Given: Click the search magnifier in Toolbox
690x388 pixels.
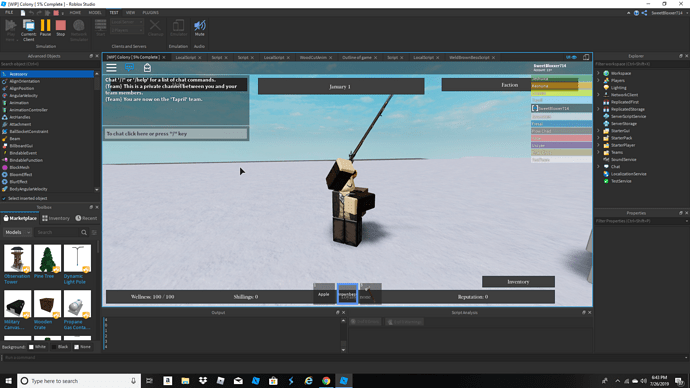Looking at the screenshot, I should pyautogui.click(x=84, y=232).
